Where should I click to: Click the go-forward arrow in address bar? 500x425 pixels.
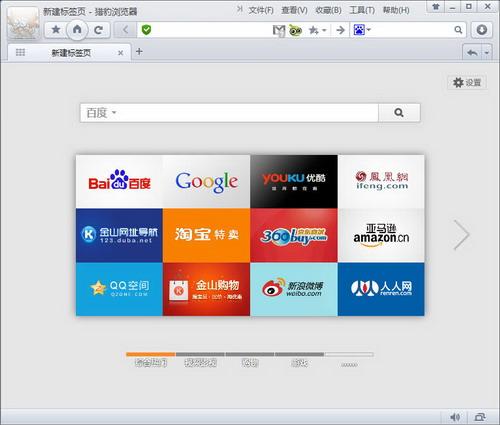point(340,31)
